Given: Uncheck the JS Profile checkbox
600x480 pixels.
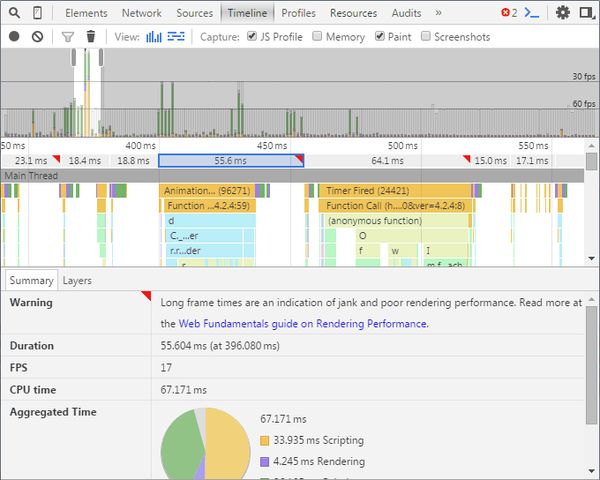Looking at the screenshot, I should coord(252,36).
